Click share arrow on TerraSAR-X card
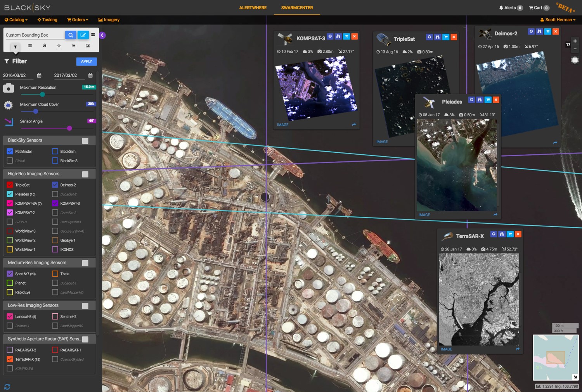Screen dimensions: 582x392 pyautogui.click(x=517, y=349)
